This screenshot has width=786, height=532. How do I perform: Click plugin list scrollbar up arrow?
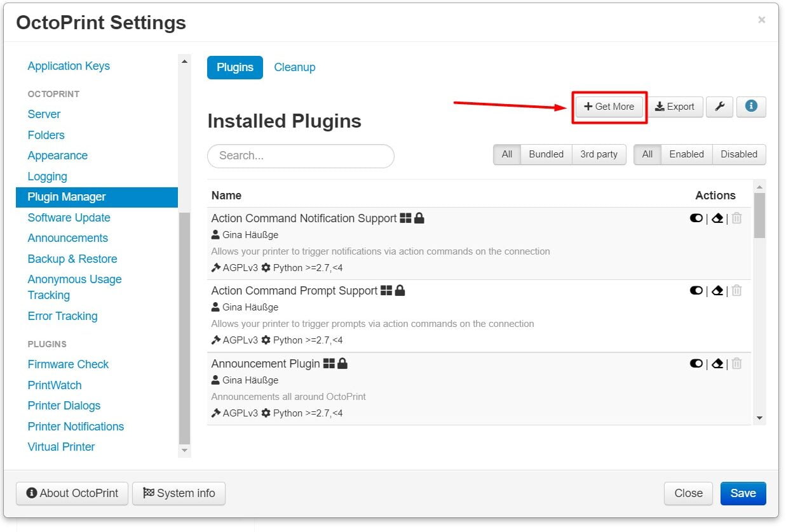pos(759,186)
